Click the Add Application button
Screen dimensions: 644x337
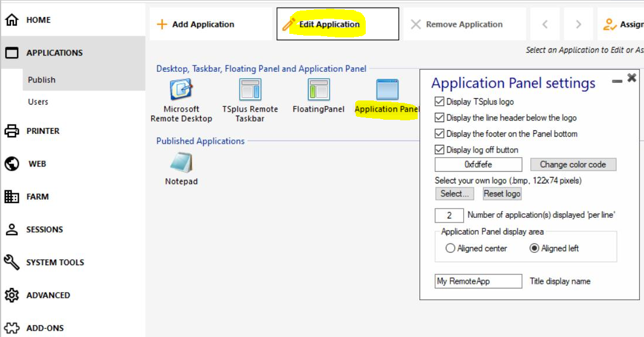[x=195, y=25]
